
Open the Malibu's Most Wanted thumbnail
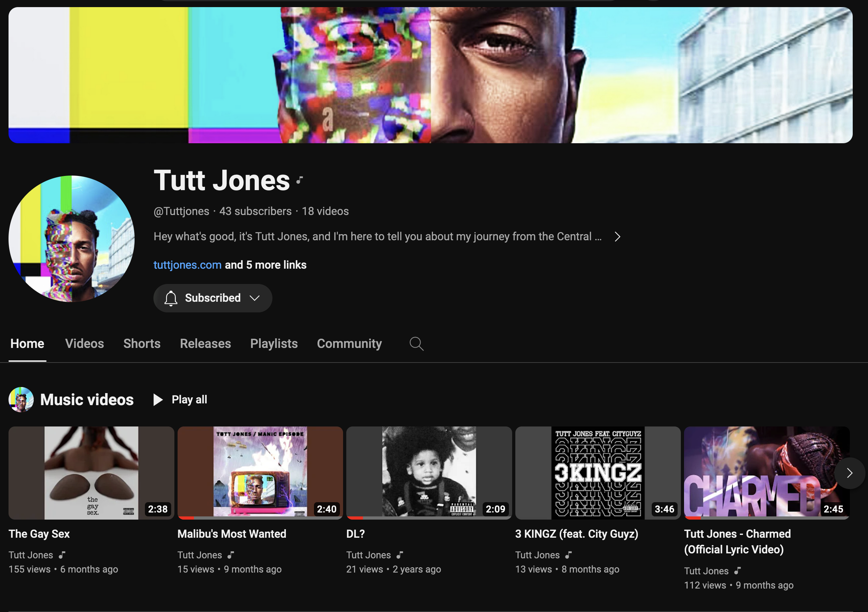point(260,473)
